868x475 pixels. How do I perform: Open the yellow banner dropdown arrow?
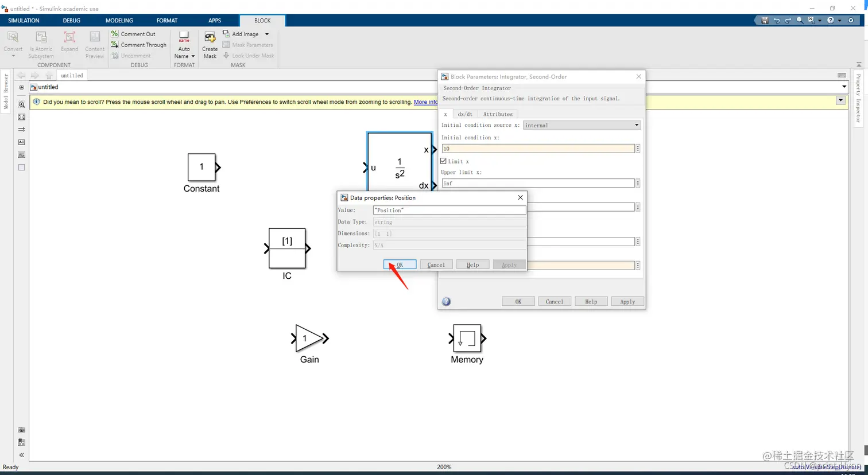(x=840, y=100)
